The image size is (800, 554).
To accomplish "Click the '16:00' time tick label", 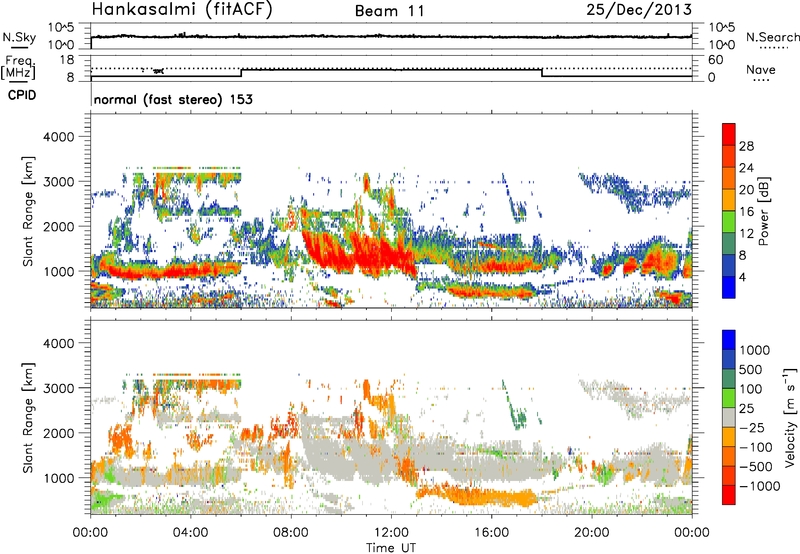I will click(491, 533).
